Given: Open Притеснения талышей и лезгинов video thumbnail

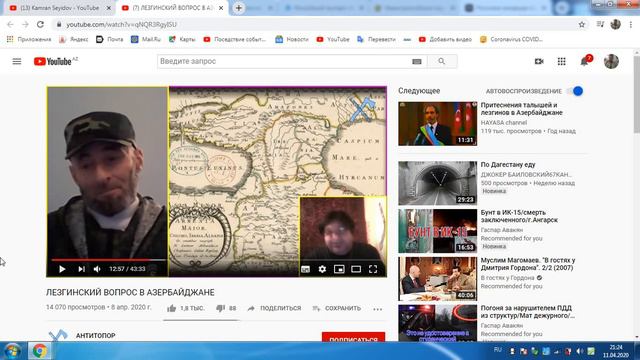Looking at the screenshot, I should pyautogui.click(x=438, y=124).
